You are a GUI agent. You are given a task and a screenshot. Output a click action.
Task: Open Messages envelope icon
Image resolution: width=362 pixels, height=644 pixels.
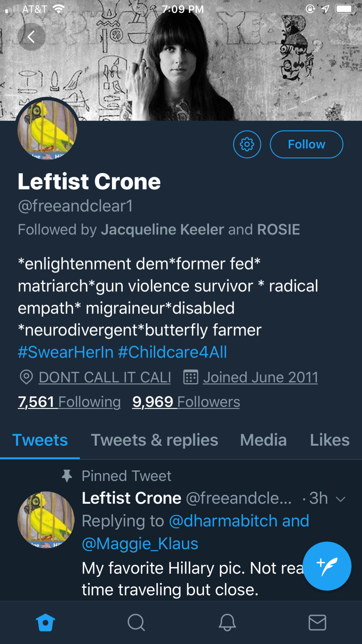click(317, 622)
